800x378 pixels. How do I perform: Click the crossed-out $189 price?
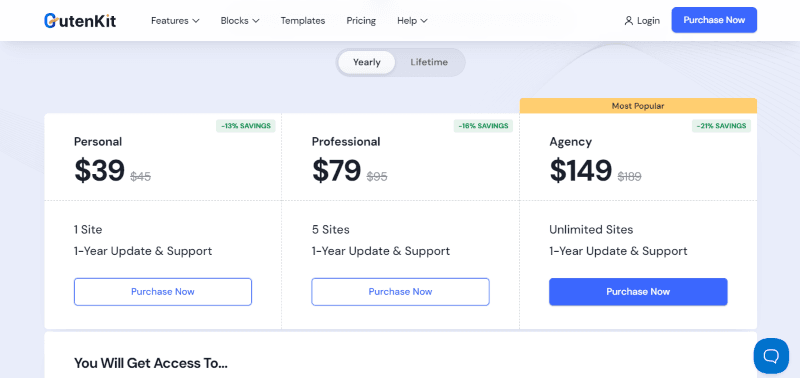pos(630,177)
